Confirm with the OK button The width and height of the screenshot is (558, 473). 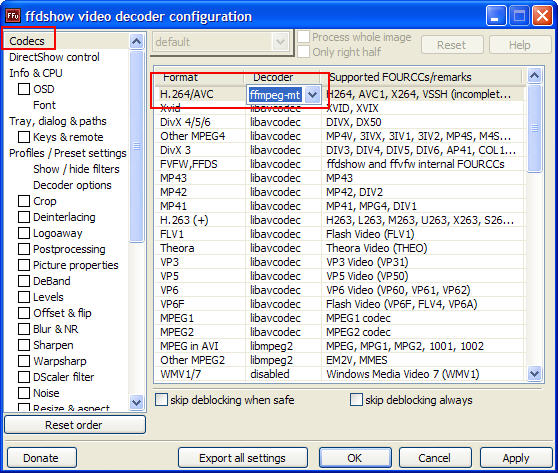tap(355, 458)
